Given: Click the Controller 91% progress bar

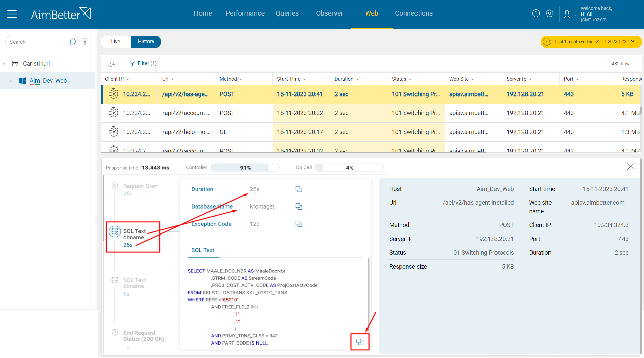Looking at the screenshot, I should 245,167.
